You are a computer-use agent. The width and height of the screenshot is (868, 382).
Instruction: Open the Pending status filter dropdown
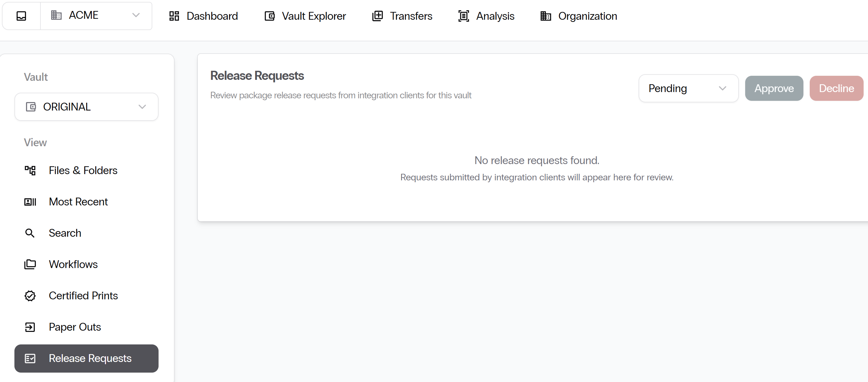pos(688,88)
